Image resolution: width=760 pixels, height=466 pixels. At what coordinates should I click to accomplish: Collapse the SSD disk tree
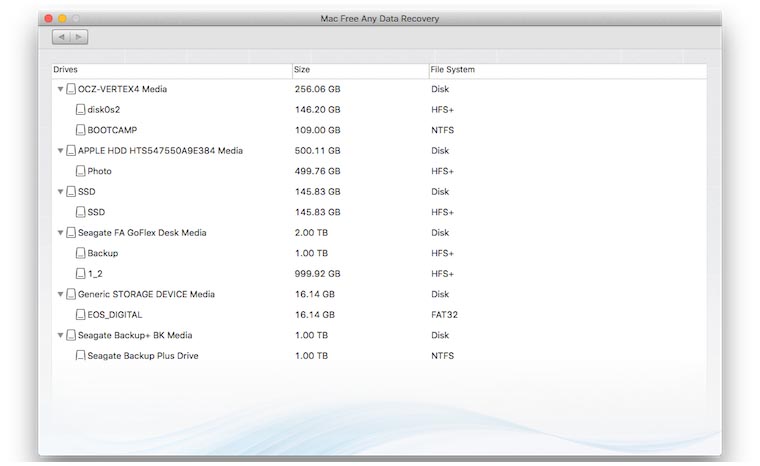click(x=60, y=192)
